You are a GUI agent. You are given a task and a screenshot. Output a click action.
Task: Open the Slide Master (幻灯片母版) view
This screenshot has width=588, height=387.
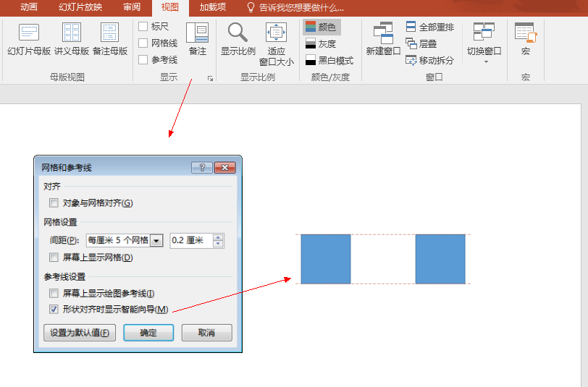coord(29,39)
